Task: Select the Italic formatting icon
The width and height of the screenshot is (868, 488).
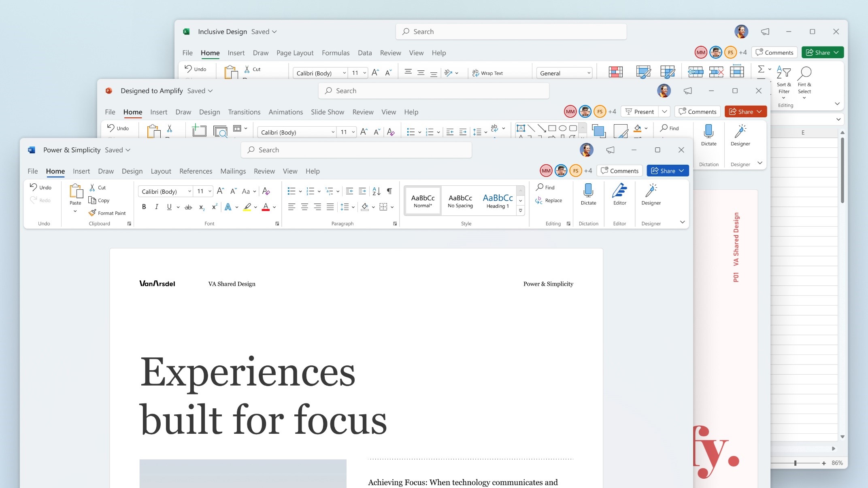Action: pos(155,207)
